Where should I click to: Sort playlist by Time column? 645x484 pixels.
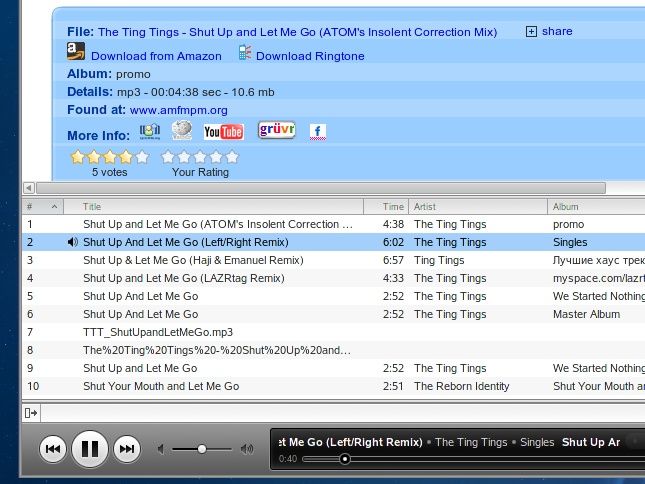tap(386, 206)
